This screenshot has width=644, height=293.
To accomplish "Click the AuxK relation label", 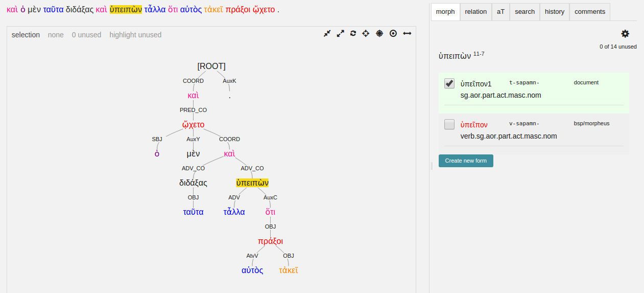I will (x=229, y=81).
